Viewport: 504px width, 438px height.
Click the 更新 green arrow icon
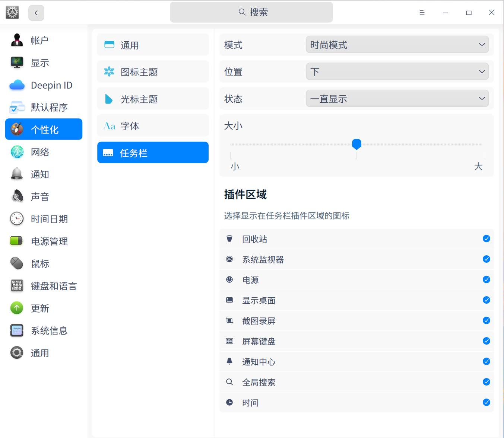tap(17, 308)
